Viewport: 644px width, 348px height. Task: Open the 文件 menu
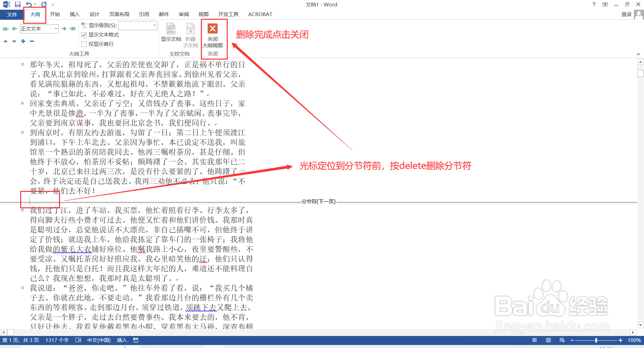[x=12, y=14]
